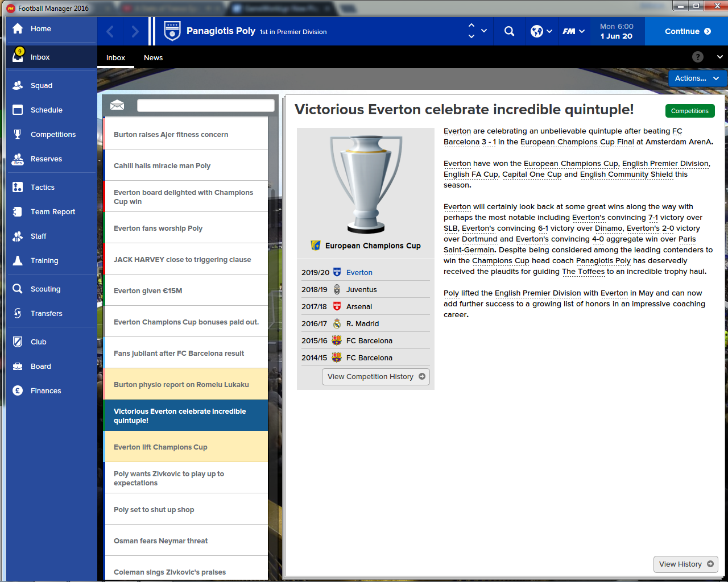
Task: Open message Osman fears Neymar threat
Action: click(185, 541)
